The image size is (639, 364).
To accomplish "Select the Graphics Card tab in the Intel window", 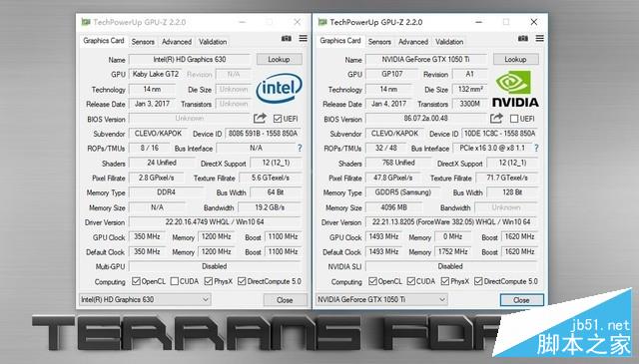I will click(x=104, y=41).
